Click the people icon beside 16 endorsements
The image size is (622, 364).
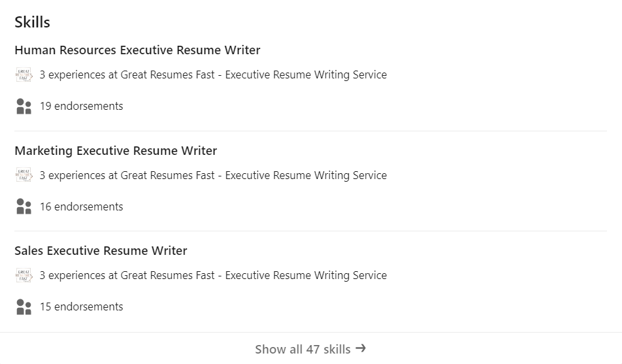point(24,207)
